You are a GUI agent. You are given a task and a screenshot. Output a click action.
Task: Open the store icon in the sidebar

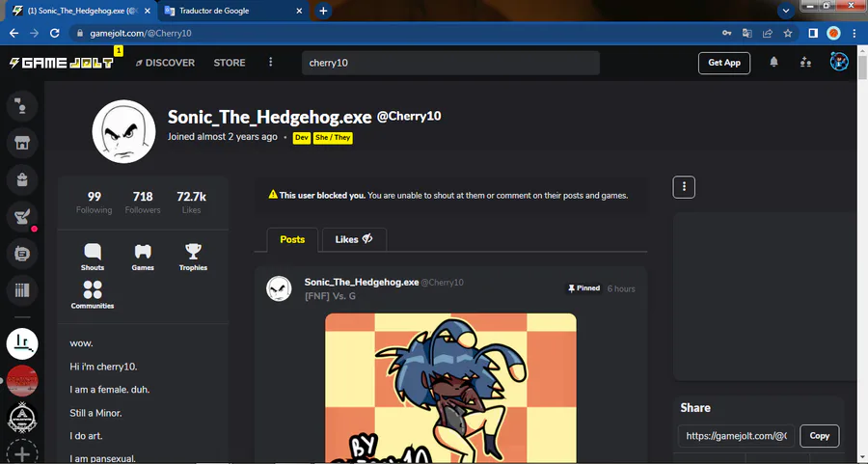[22, 143]
